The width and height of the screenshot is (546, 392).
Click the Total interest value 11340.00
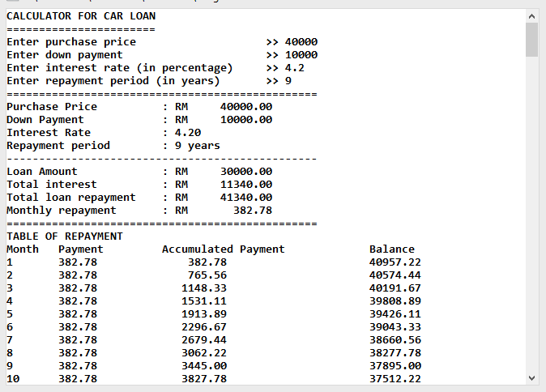pos(246,184)
